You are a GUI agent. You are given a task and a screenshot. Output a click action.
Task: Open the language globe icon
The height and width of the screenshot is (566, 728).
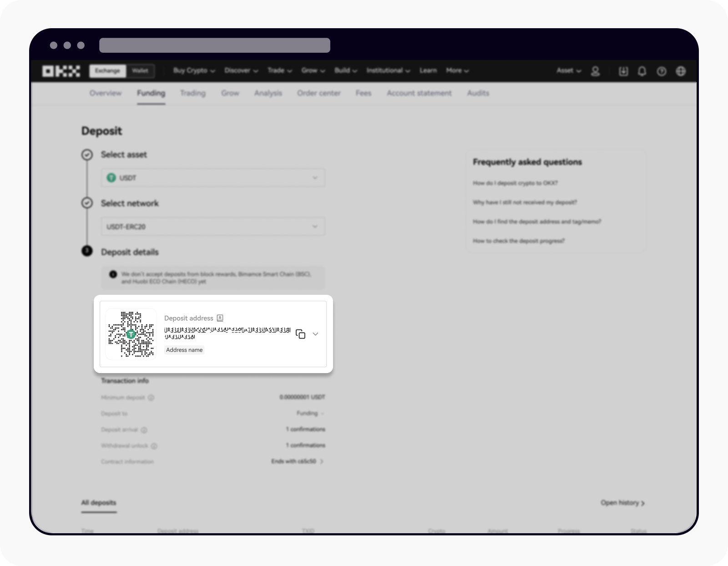681,71
